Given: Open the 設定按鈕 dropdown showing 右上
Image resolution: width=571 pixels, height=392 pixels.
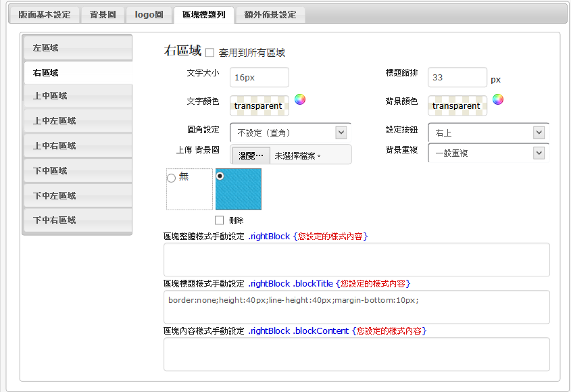Looking at the screenshot, I should click(488, 132).
